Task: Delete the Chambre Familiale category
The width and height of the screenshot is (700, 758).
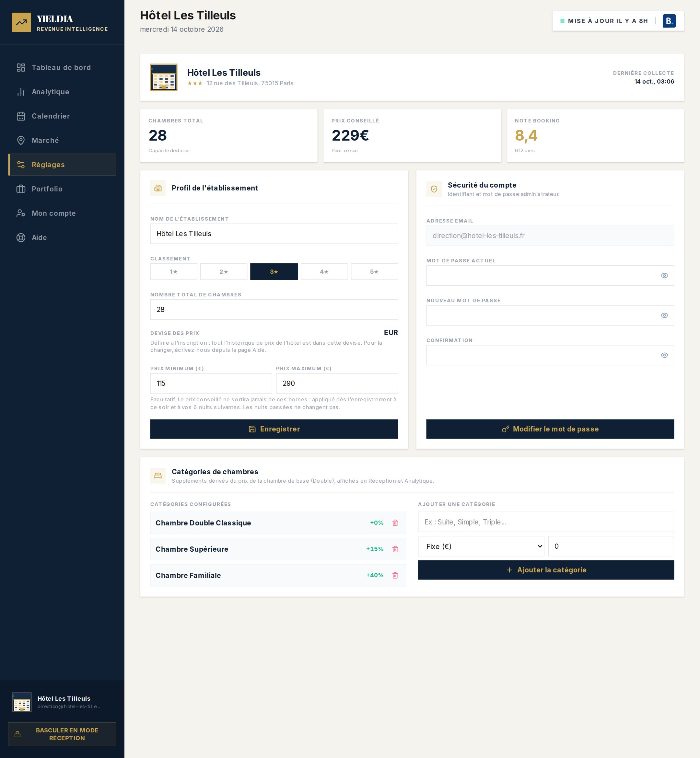Action: 395,575
